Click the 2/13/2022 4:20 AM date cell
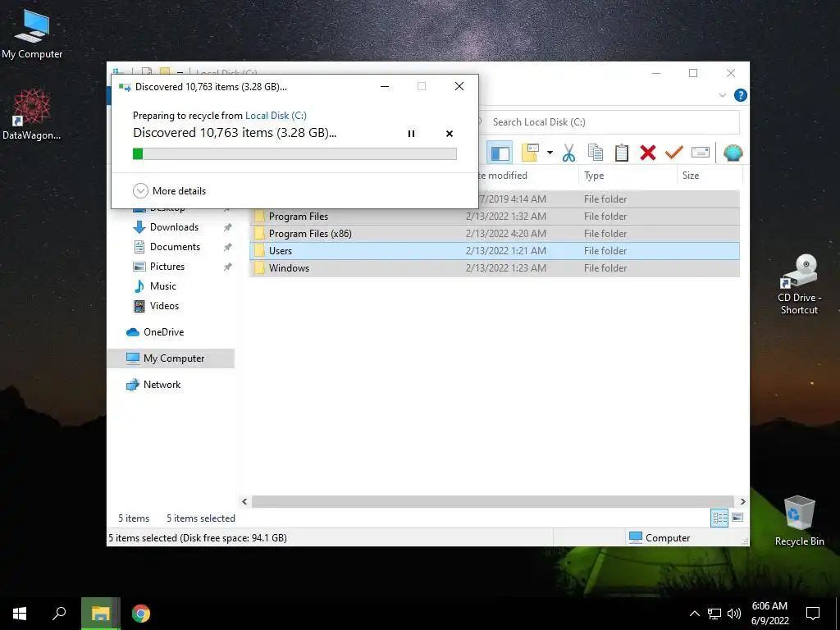Screen dimensions: 840x630 [505, 234]
